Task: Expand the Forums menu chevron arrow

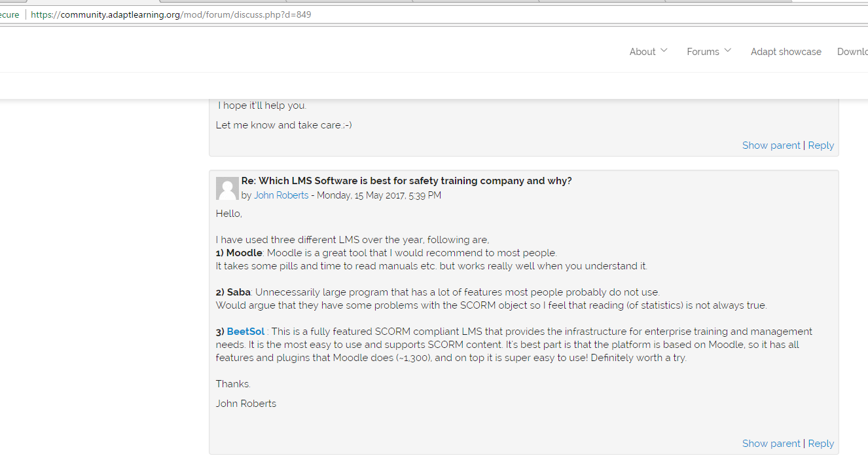Action: click(x=727, y=50)
